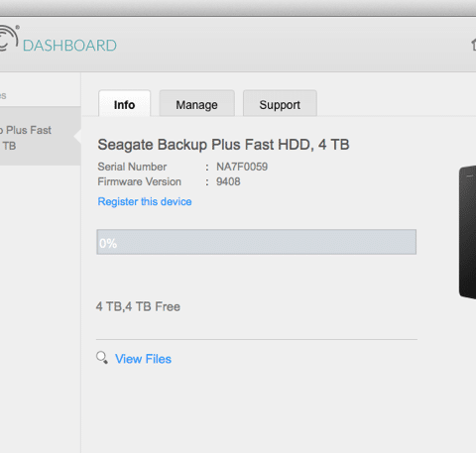Click the DASHBOARD heading text
Image resolution: width=476 pixels, height=453 pixels.
(69, 46)
